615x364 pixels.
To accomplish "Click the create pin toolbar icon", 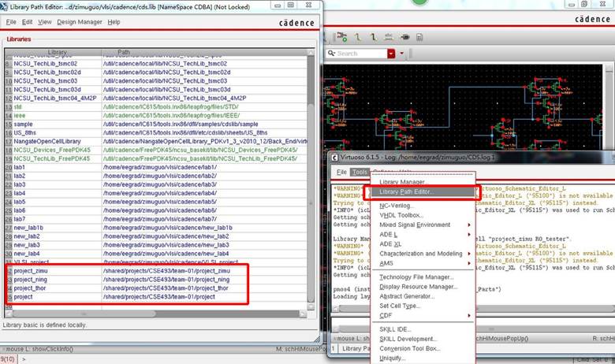I will coord(405,36).
